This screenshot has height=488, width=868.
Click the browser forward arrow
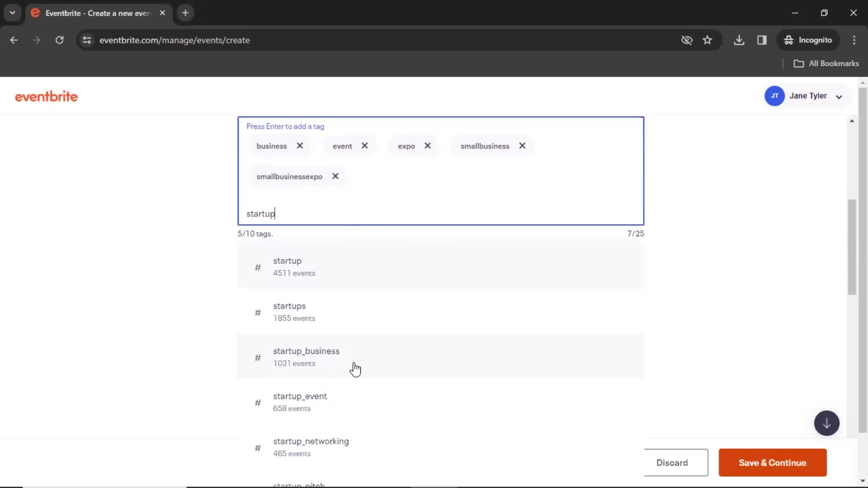pos(37,40)
